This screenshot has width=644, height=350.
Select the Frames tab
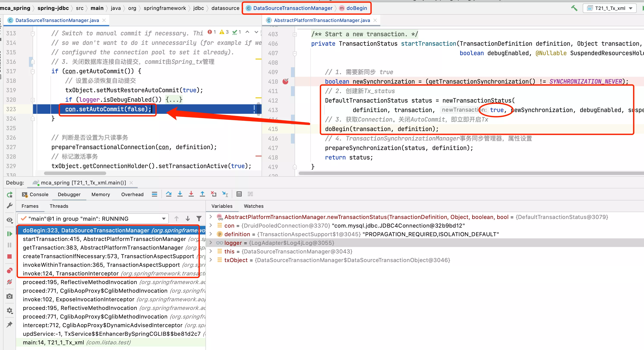[x=30, y=206]
